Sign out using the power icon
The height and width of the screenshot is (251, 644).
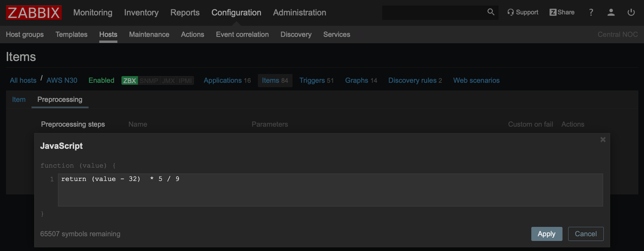click(x=631, y=12)
